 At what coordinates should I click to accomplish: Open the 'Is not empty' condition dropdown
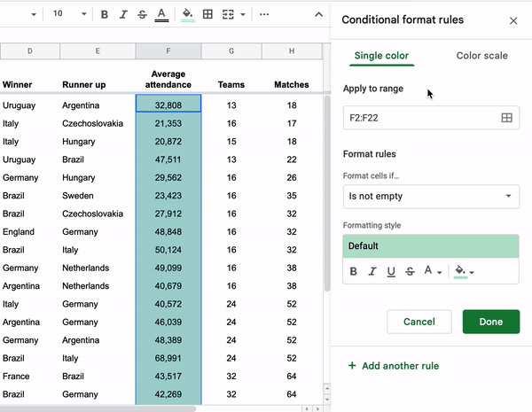pos(431,196)
